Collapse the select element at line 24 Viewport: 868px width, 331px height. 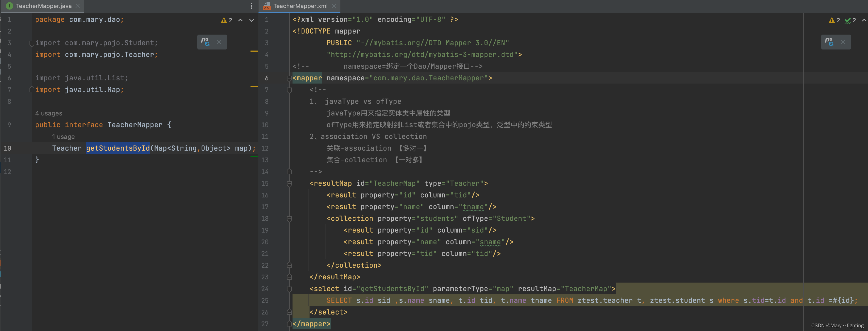tap(289, 289)
